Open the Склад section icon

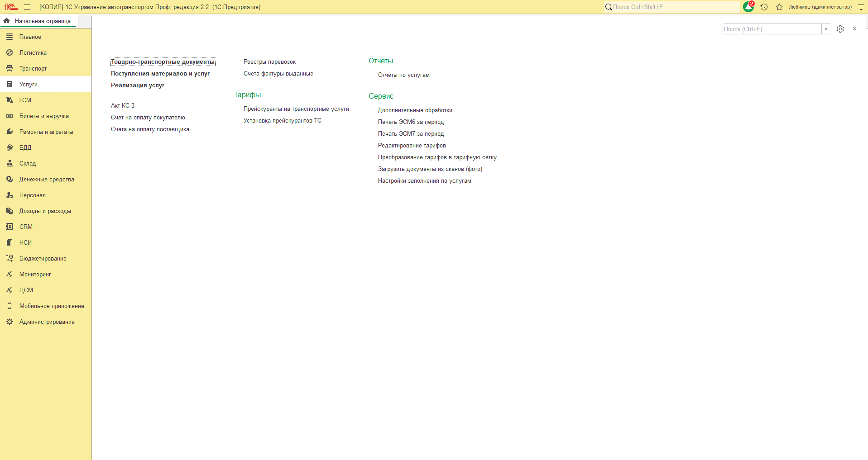click(x=10, y=163)
